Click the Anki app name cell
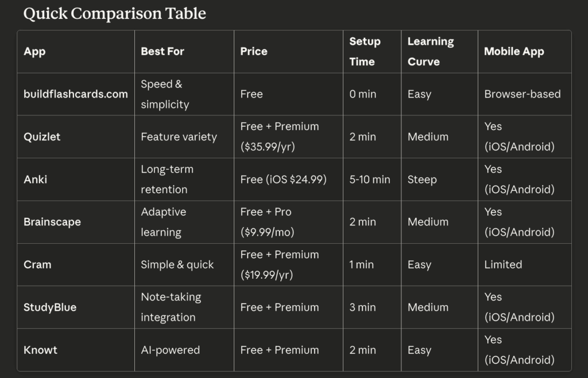This screenshot has width=588, height=378. point(36,180)
